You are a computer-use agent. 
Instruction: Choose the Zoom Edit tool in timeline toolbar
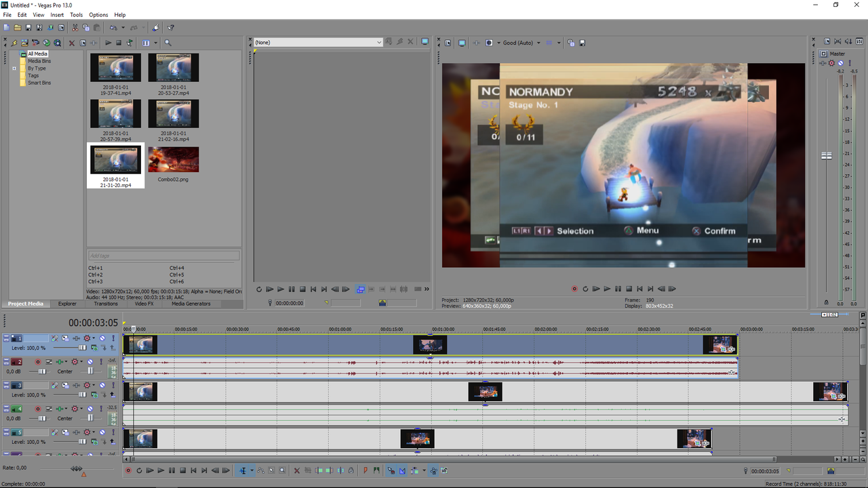click(282, 470)
